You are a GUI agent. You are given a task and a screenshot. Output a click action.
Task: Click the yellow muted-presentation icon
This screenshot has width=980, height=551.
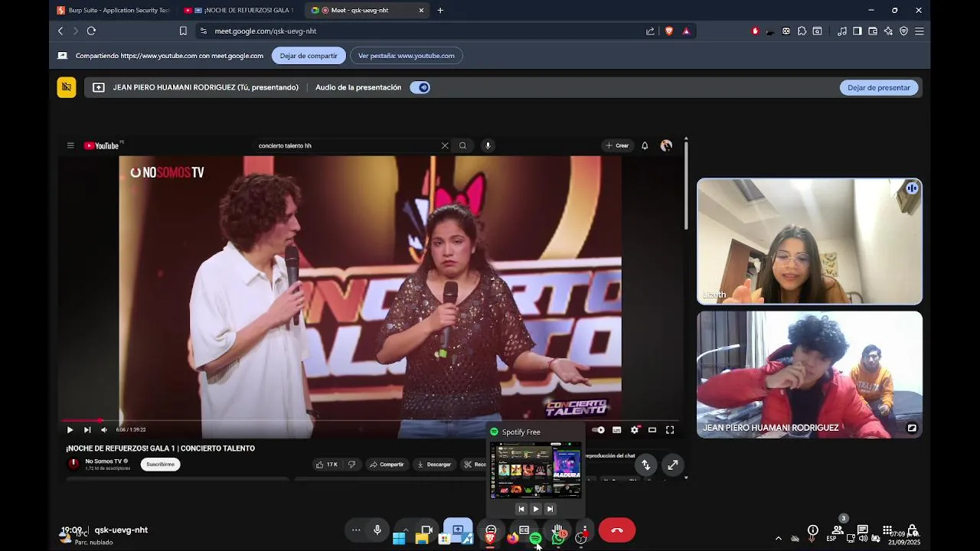(x=67, y=87)
